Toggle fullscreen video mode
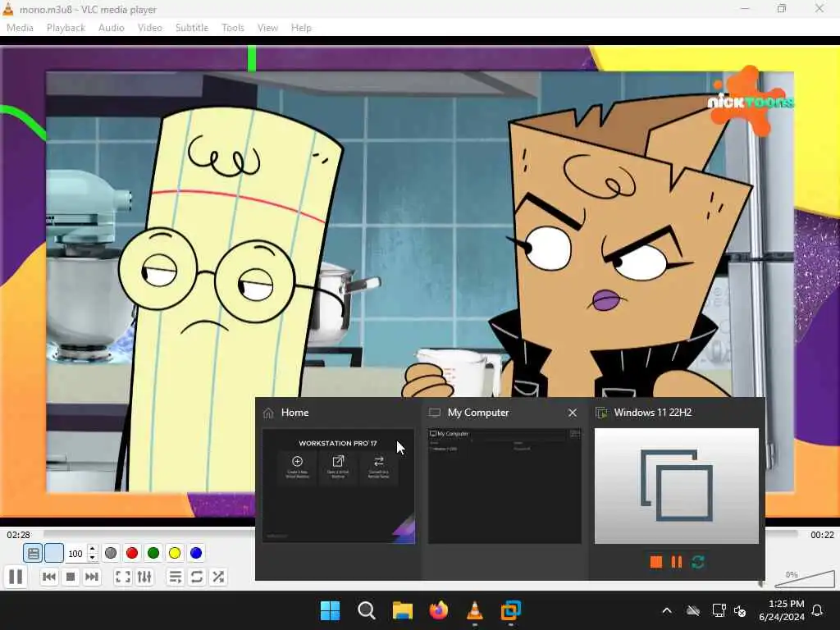840x630 pixels. 123,577
